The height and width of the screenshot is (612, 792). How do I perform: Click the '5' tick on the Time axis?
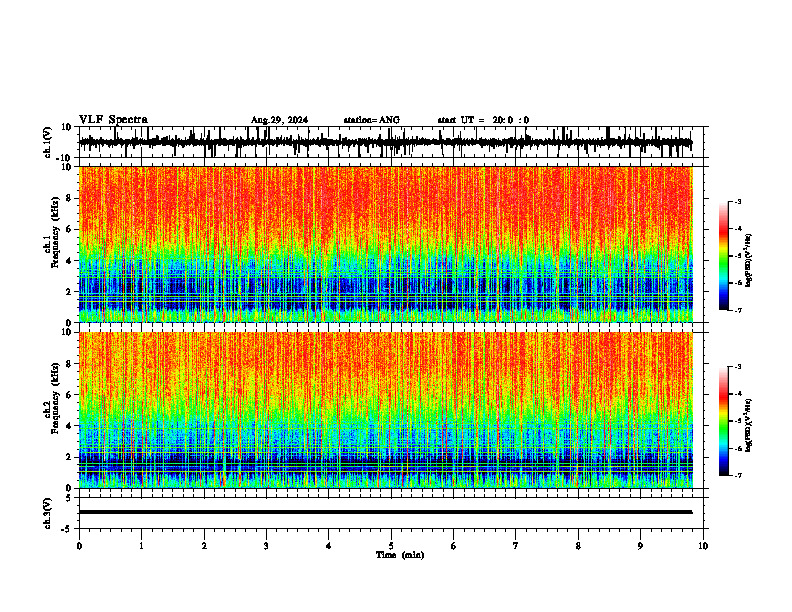391,546
